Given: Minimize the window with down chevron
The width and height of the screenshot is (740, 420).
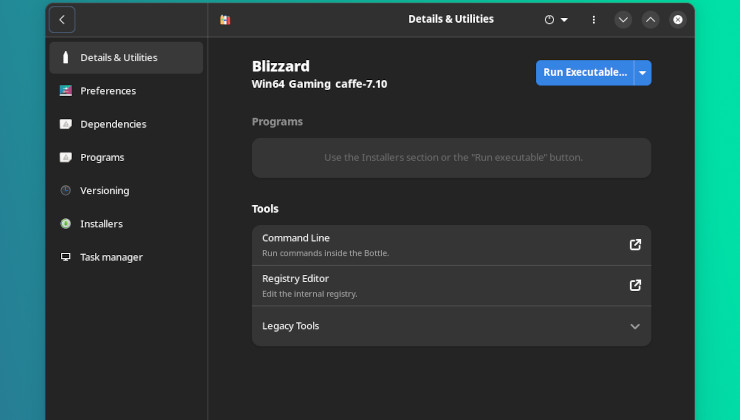Looking at the screenshot, I should (623, 19).
